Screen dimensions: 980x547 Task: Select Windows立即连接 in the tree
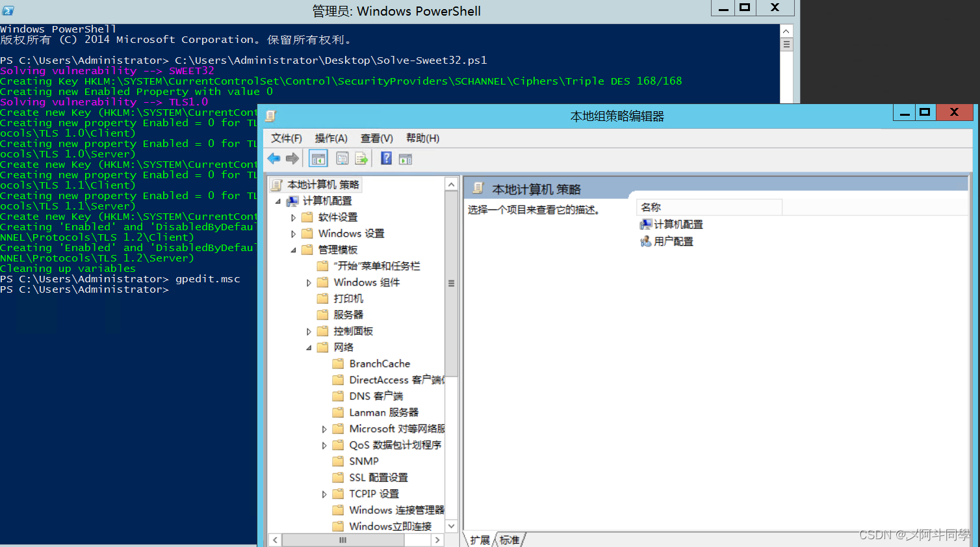[x=391, y=526]
